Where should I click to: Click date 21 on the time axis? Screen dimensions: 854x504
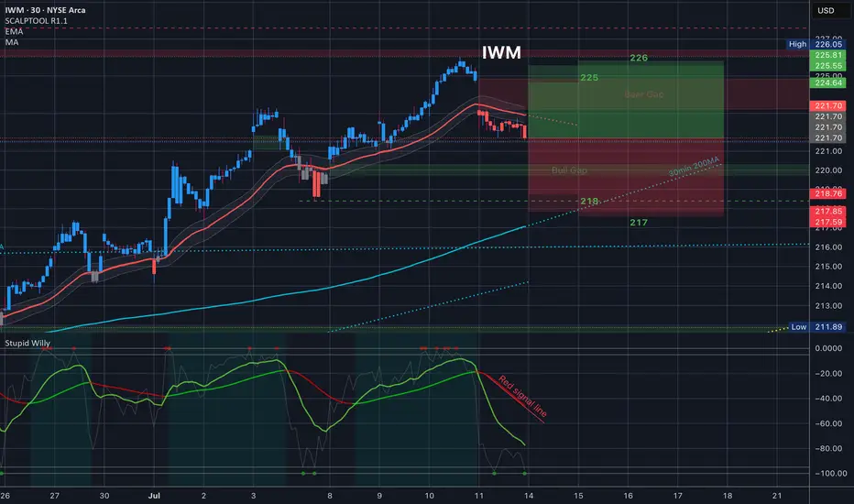coord(777,496)
